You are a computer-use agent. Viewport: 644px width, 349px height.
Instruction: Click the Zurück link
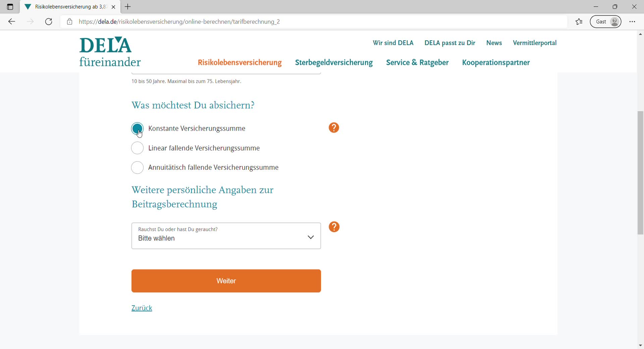click(x=142, y=308)
